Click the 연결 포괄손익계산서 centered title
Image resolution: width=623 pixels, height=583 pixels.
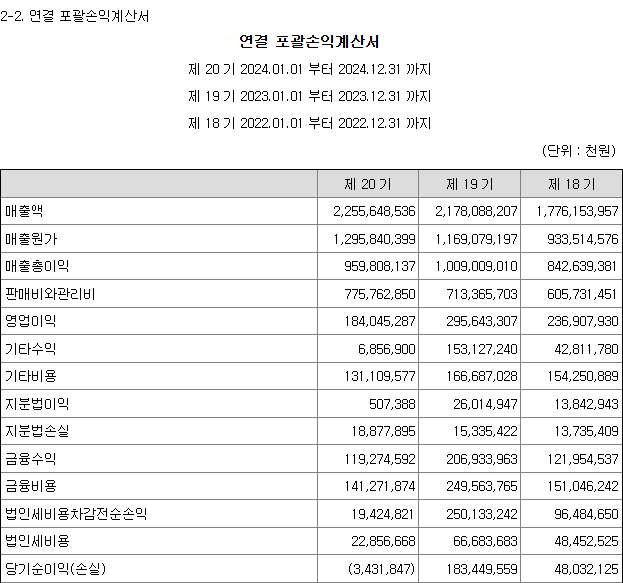coord(309,42)
